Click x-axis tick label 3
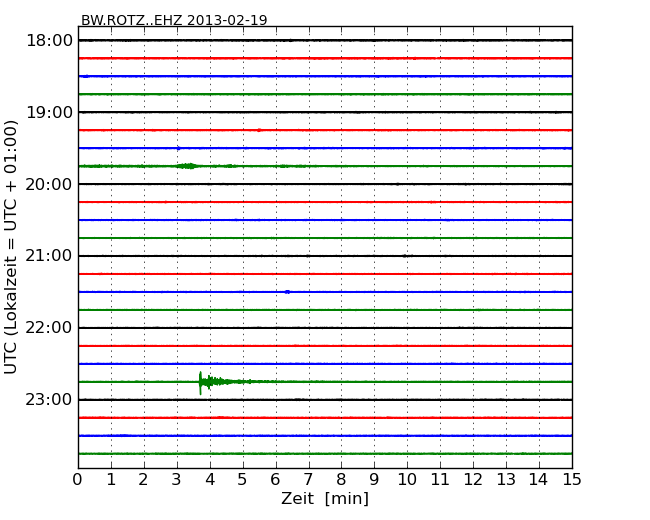Screen dimensions: 650x520 coord(177,479)
